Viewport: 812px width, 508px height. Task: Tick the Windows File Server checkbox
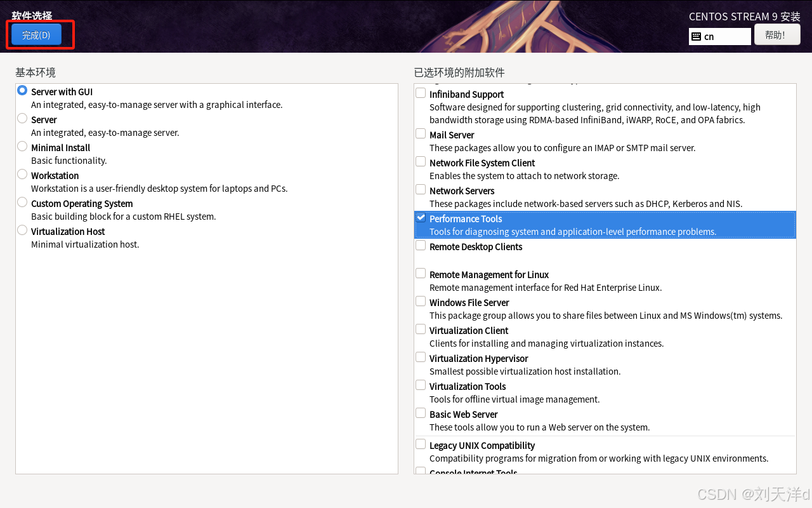point(421,302)
